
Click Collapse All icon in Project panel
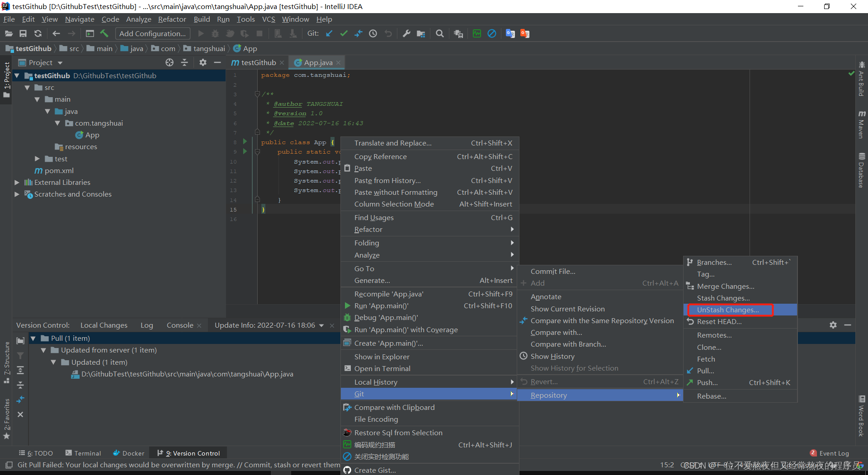tap(184, 62)
